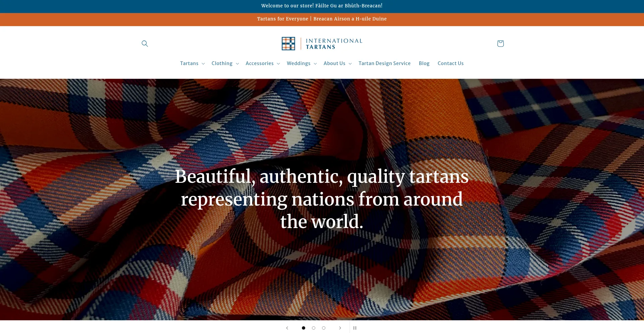Expand the Clothing dropdown menu
644x333 pixels.
pos(225,63)
